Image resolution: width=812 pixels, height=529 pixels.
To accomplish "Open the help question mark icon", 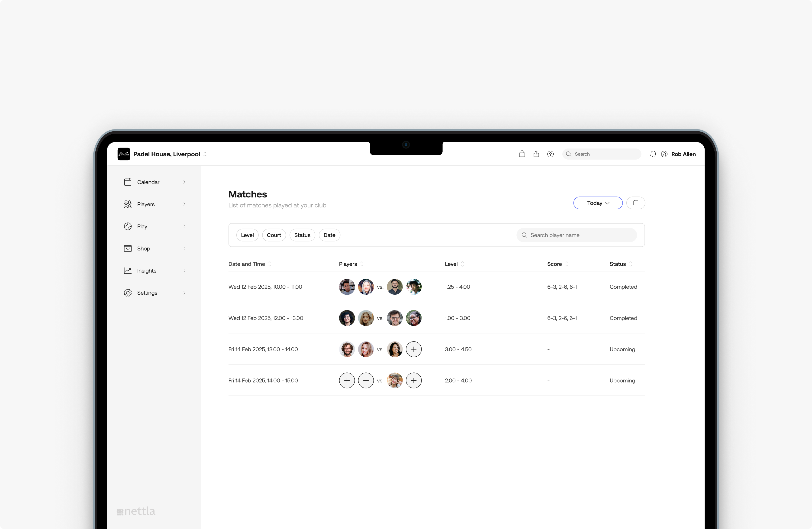I will [550, 154].
